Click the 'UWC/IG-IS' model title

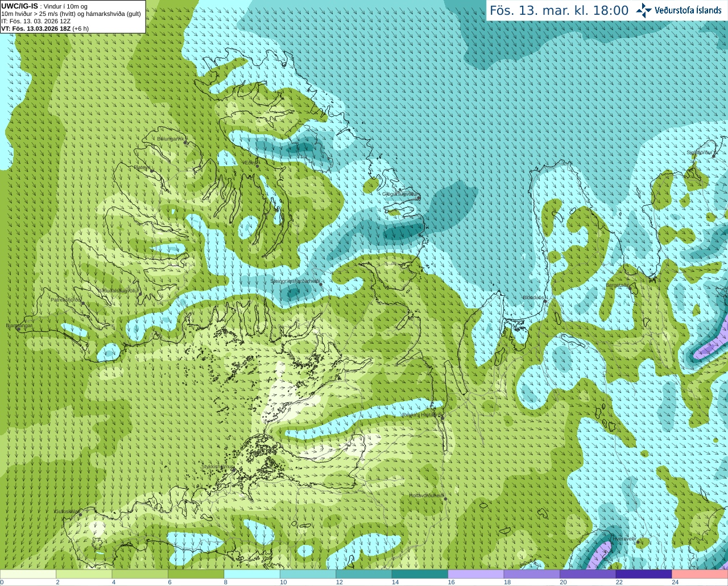(x=19, y=6)
